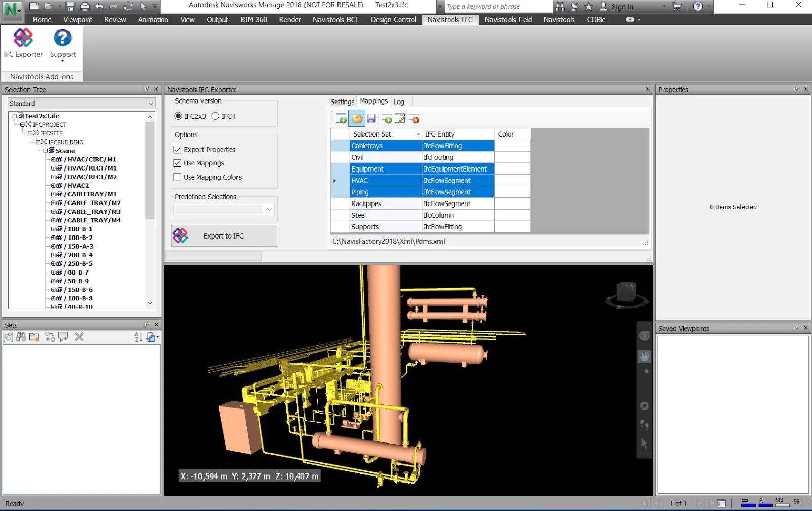The image size is (812, 511).
Task: Select the IFC2x3 schema version
Action: [178, 116]
